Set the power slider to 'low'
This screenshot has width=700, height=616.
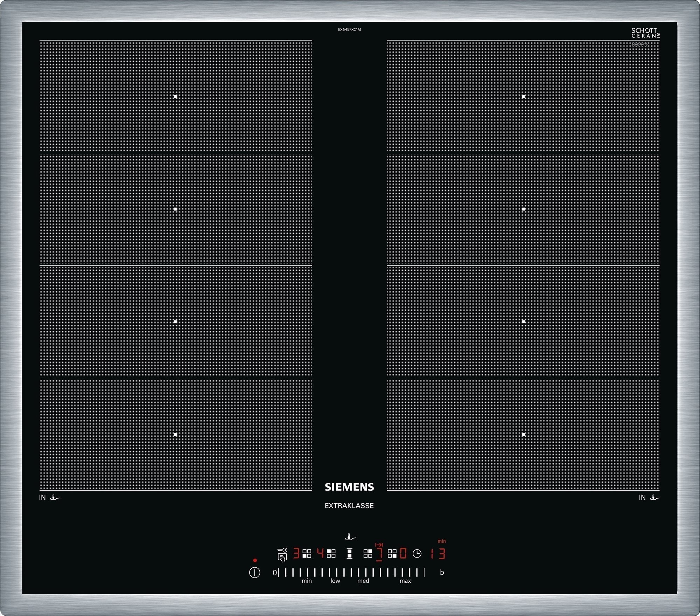(335, 581)
